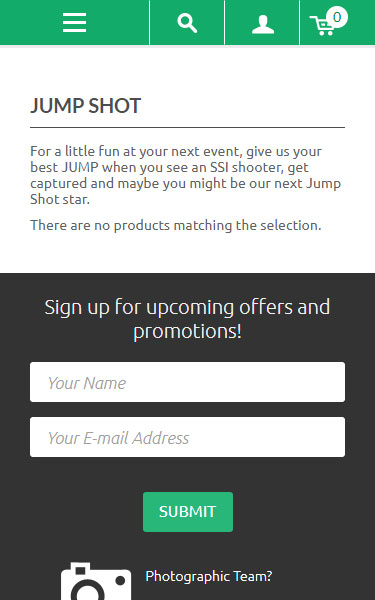
Task: Open the hamburger navigation menu
Action: [x=75, y=23]
